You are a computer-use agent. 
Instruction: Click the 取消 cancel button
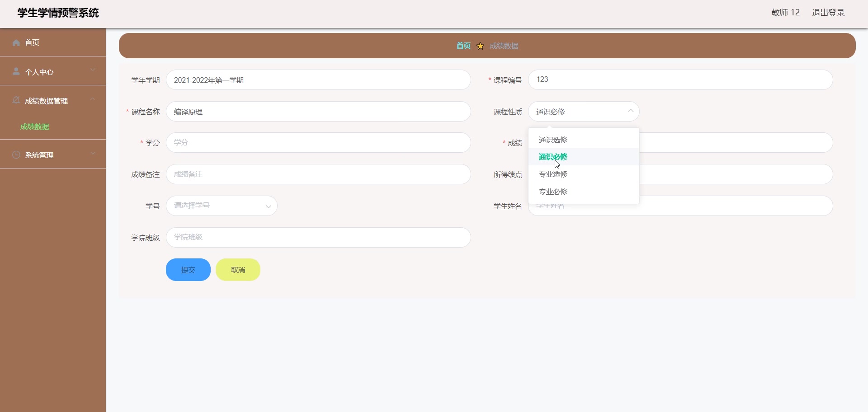[x=238, y=270]
